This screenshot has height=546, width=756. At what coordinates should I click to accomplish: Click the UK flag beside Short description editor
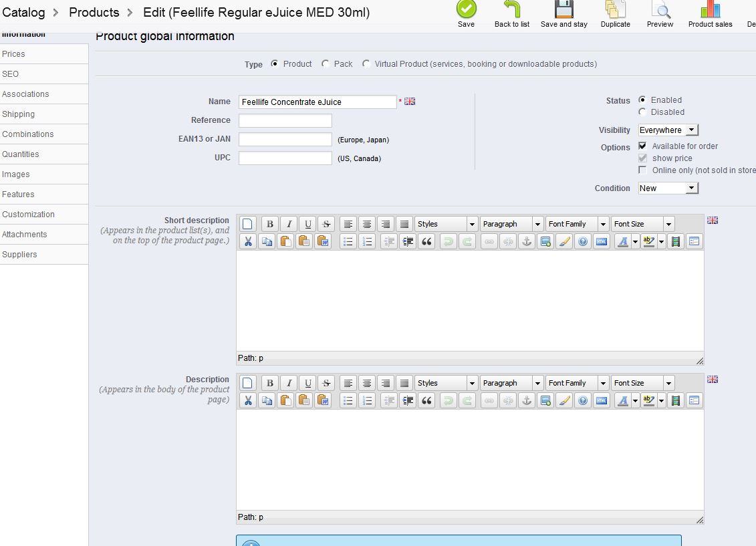713,221
